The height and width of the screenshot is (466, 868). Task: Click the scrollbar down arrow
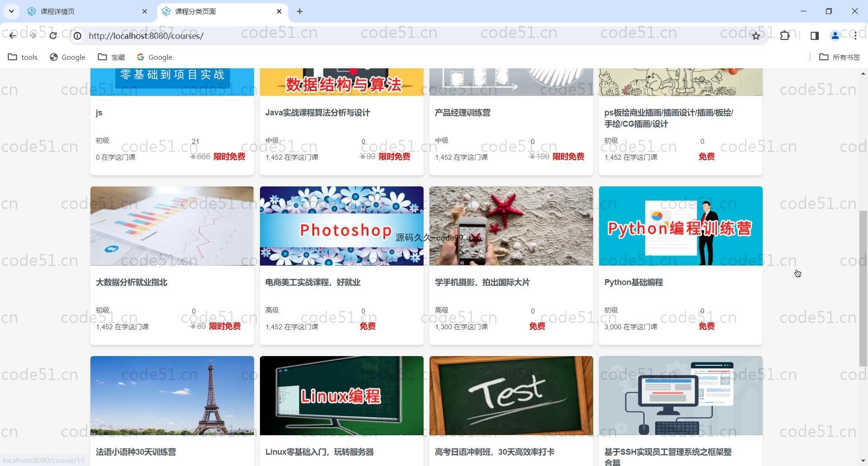coord(863,461)
